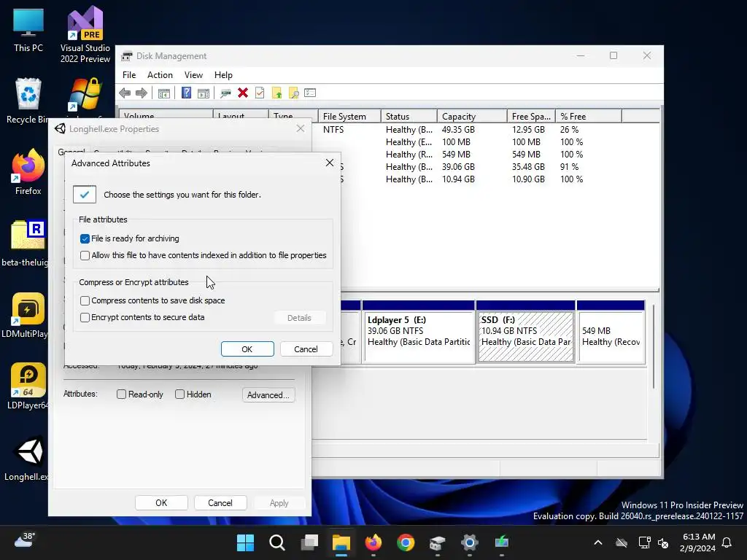
Task: Toggle the Show/Hide Console Tree toolbar icon
Action: pyautogui.click(x=164, y=93)
